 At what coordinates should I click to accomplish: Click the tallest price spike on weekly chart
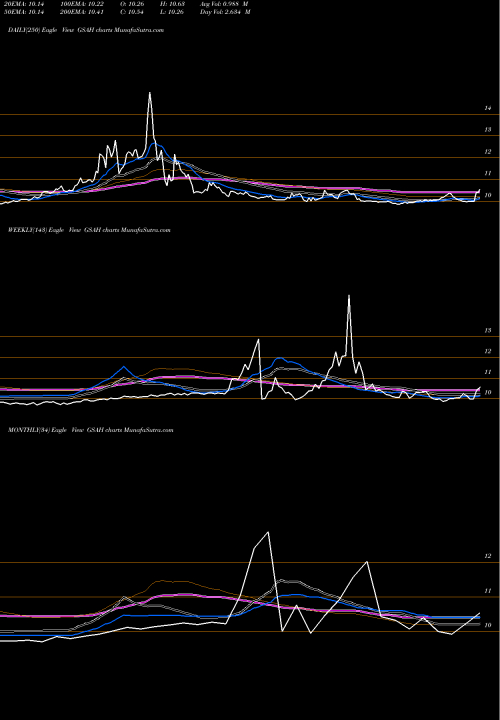click(x=349, y=296)
